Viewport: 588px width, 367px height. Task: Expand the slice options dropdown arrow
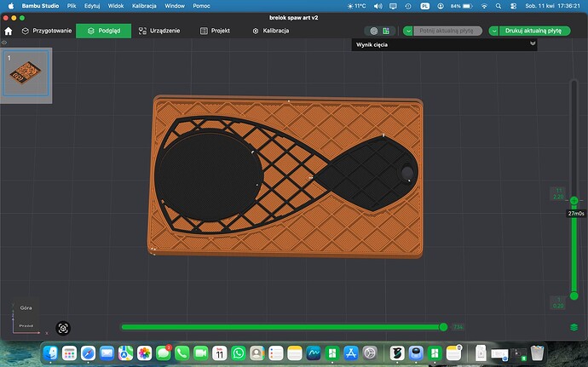click(408, 32)
